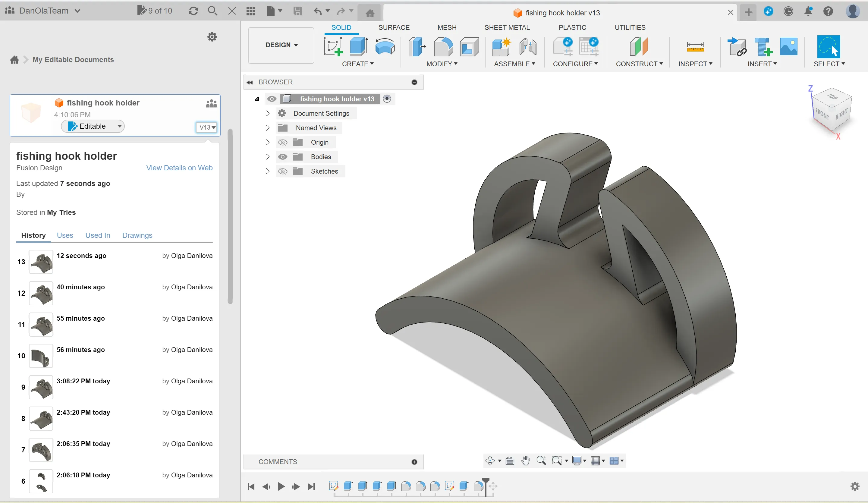The width and height of the screenshot is (868, 503).
Task: Select version 10 thumbnail in history
Action: click(41, 356)
